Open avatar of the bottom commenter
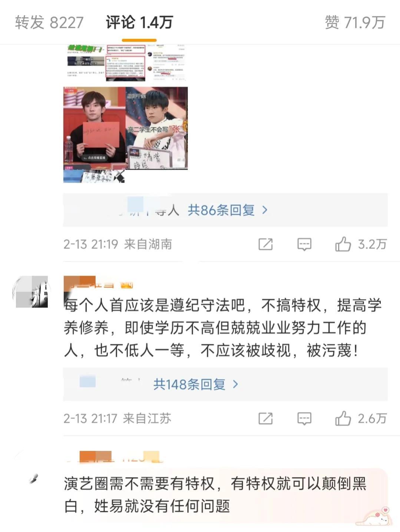 [33, 479]
